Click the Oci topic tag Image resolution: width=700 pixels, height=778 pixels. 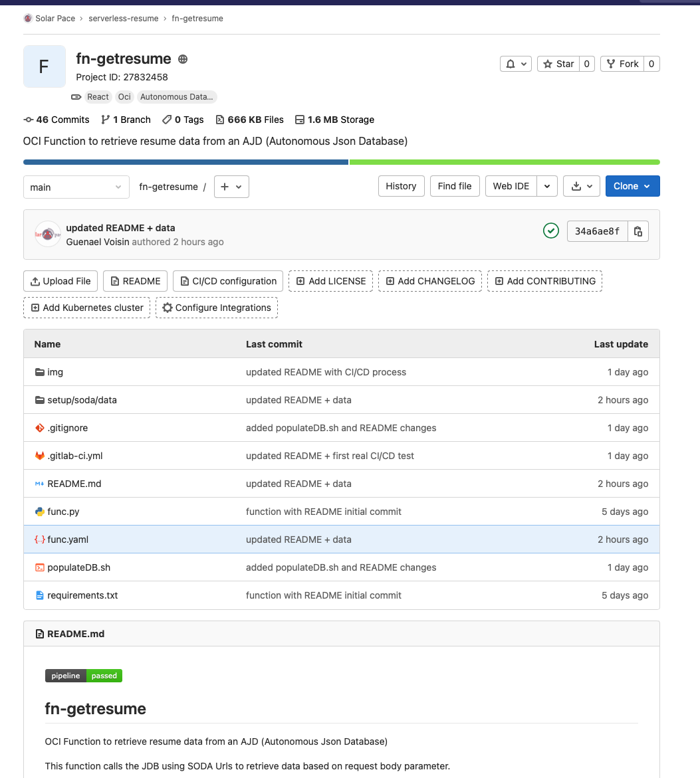(124, 97)
